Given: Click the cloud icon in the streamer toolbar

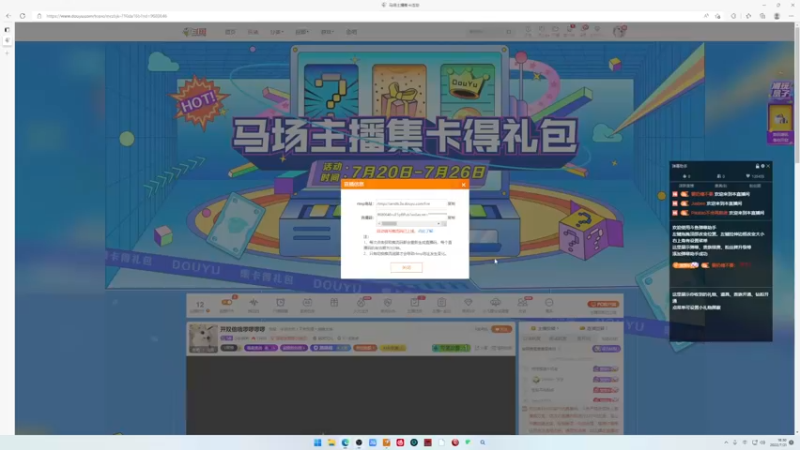Looking at the screenshot, I should 495,303.
